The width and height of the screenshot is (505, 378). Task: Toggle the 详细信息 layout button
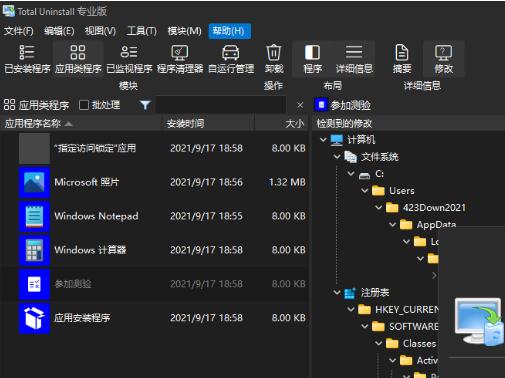tap(354, 59)
